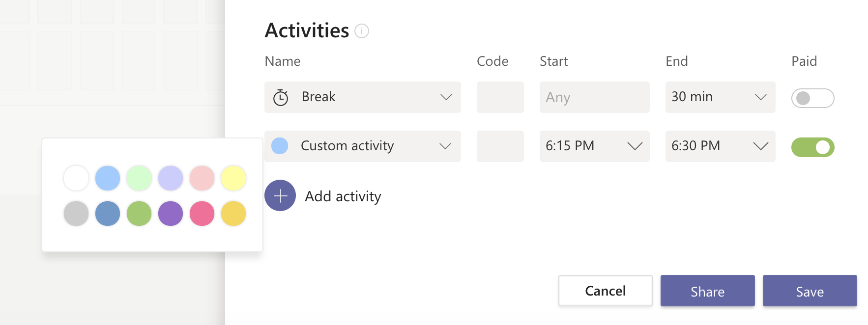Click the plus icon for Add activity

(x=280, y=195)
